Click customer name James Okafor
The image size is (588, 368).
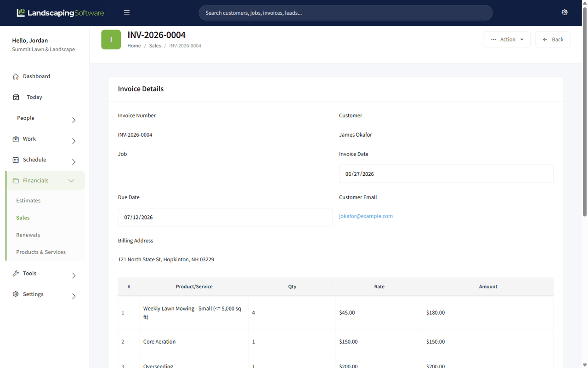tap(356, 135)
